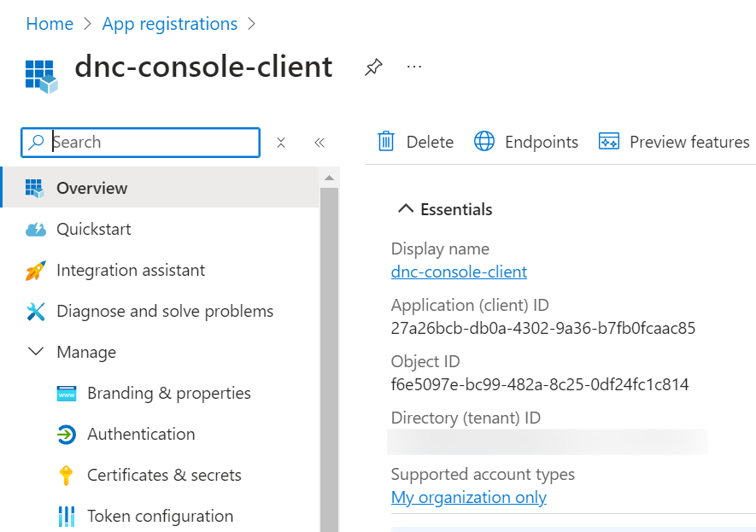Open My organization only link

(x=469, y=497)
